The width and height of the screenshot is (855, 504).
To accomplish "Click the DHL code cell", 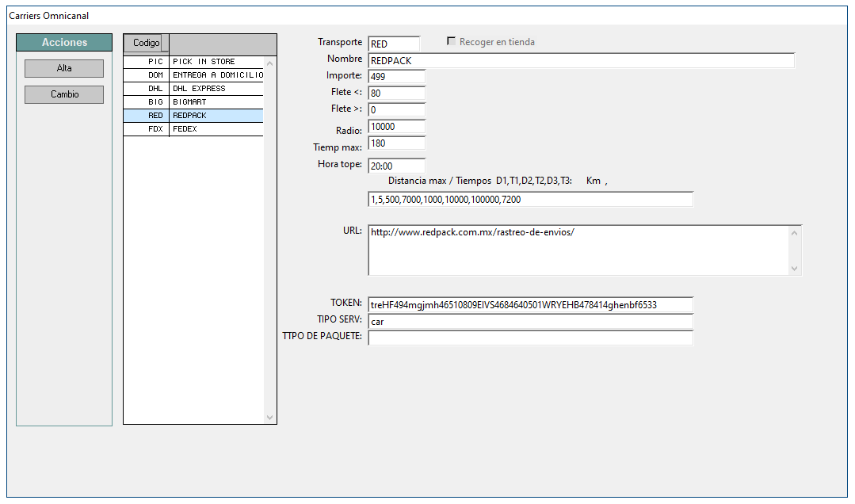I will pyautogui.click(x=146, y=89).
